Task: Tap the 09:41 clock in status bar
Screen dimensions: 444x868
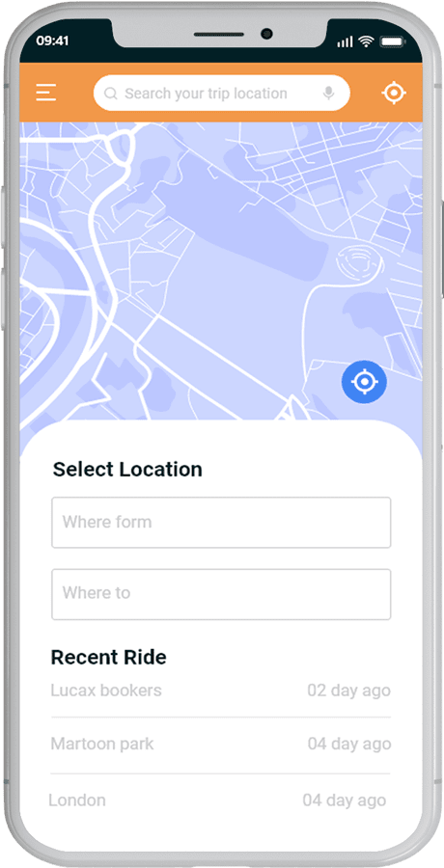Action: (x=52, y=41)
